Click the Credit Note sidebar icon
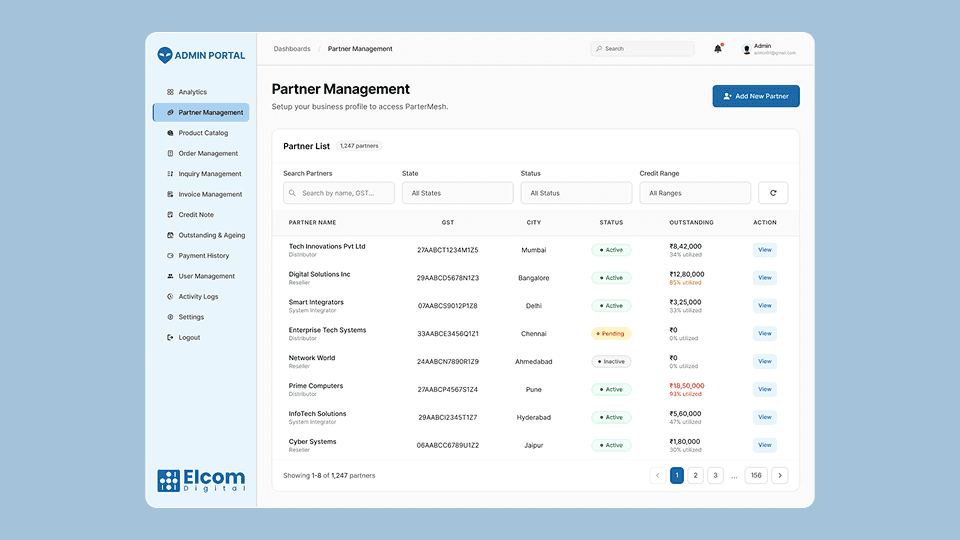The width and height of the screenshot is (960, 540). 170,215
